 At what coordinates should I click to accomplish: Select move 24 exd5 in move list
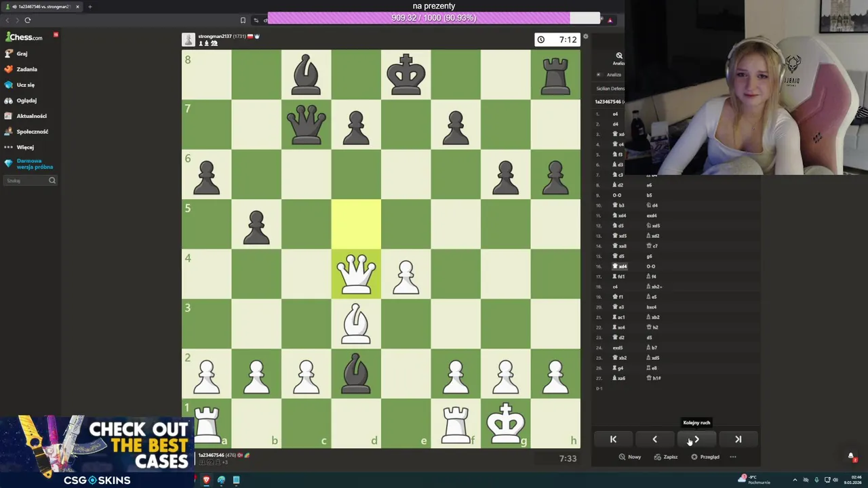pos(618,348)
